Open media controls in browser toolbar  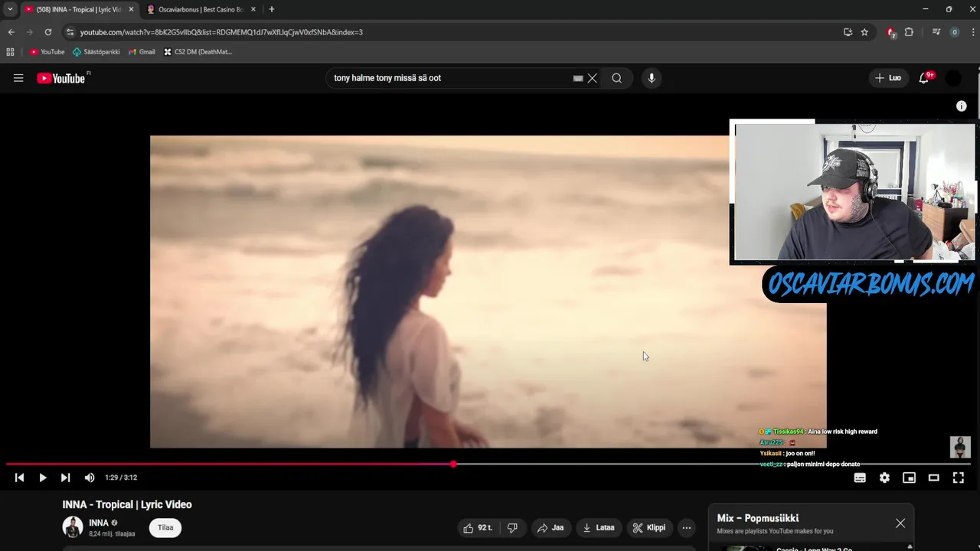click(x=936, y=32)
